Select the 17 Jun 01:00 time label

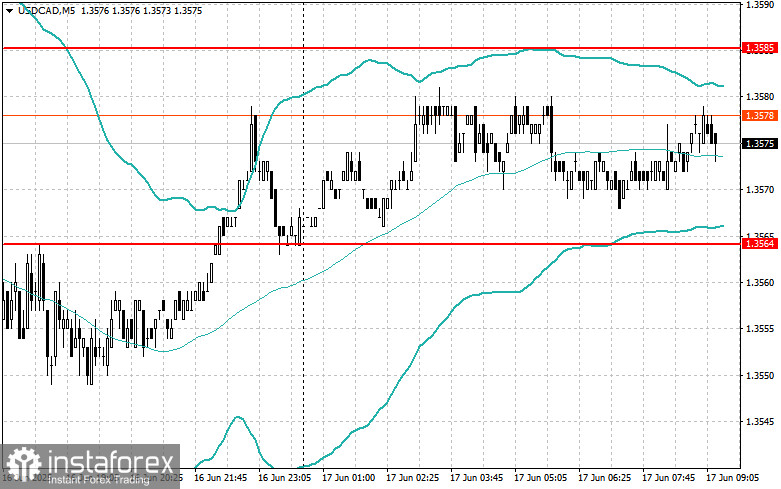coord(349,478)
